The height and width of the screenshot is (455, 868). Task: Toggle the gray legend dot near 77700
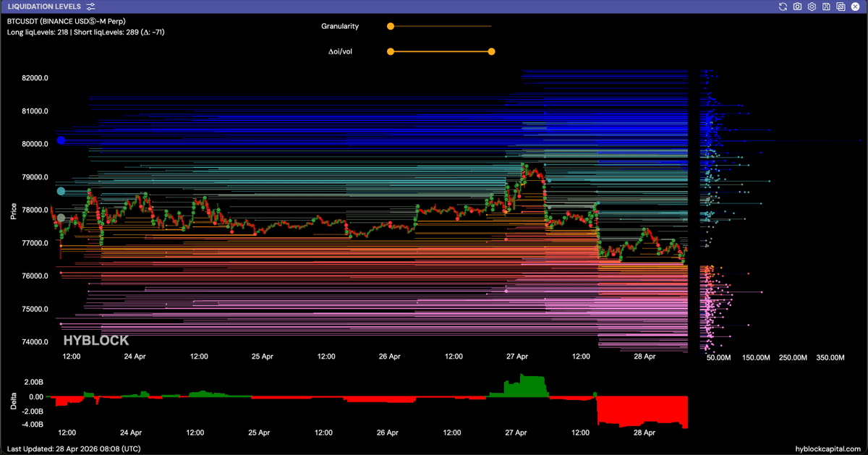[x=61, y=218]
